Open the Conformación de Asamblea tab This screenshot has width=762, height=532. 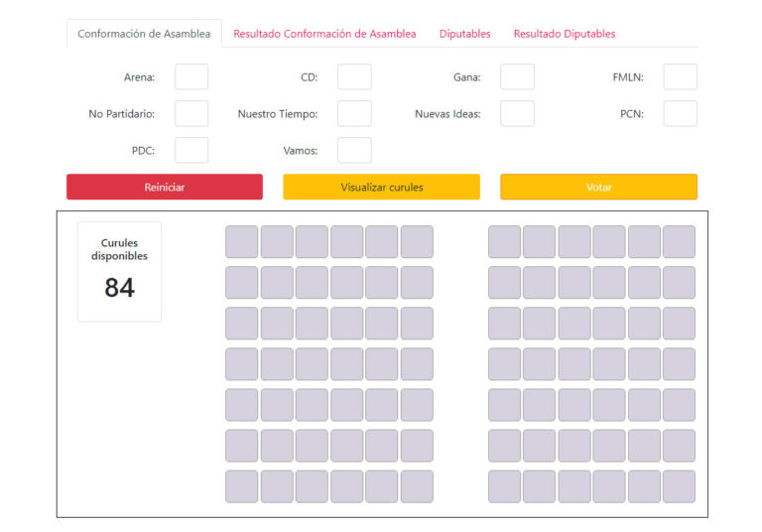(x=144, y=34)
